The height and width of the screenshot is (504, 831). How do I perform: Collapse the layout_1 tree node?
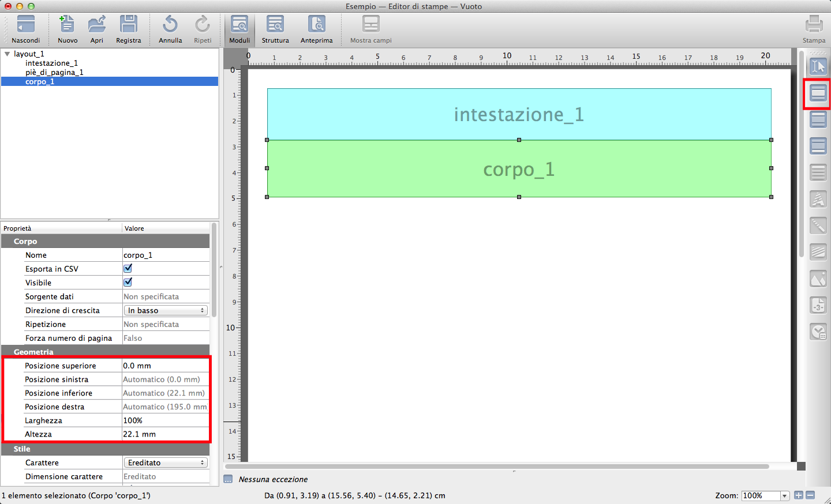tap(8, 54)
